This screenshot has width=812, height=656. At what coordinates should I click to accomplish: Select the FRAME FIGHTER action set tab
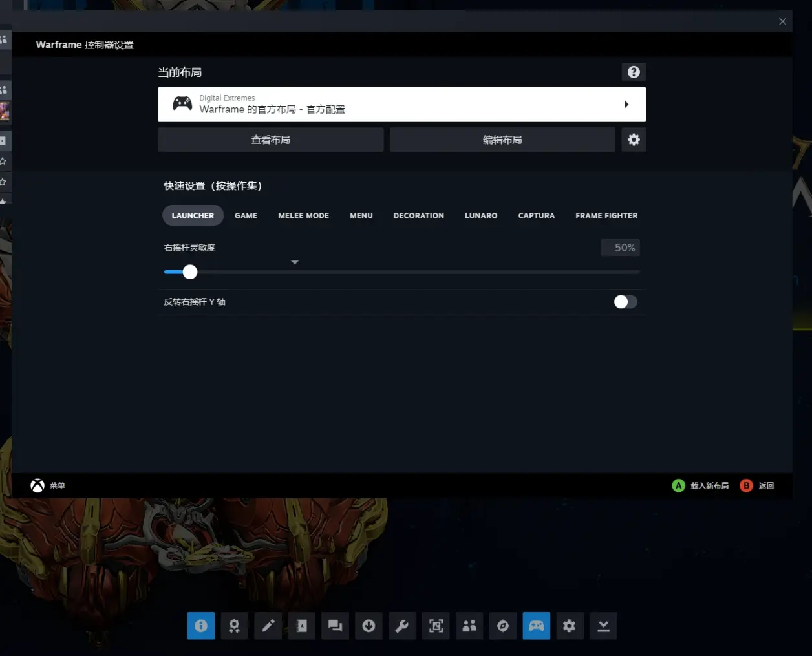pyautogui.click(x=606, y=215)
